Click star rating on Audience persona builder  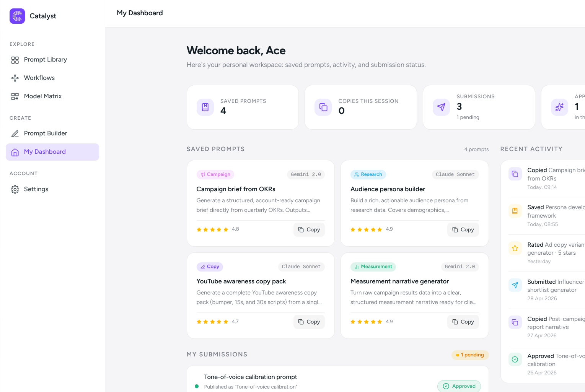(x=372, y=229)
